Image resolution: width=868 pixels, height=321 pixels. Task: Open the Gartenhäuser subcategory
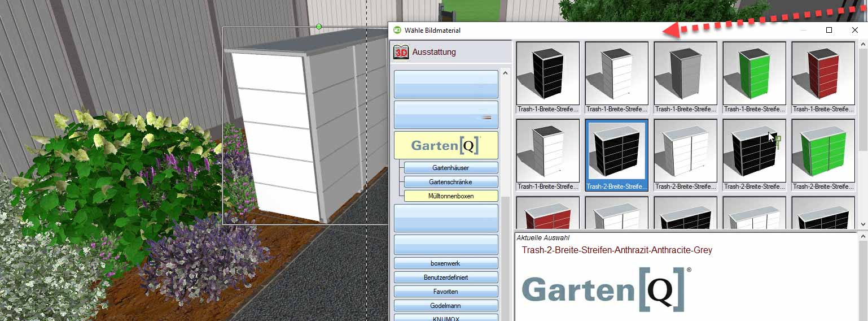click(x=451, y=168)
